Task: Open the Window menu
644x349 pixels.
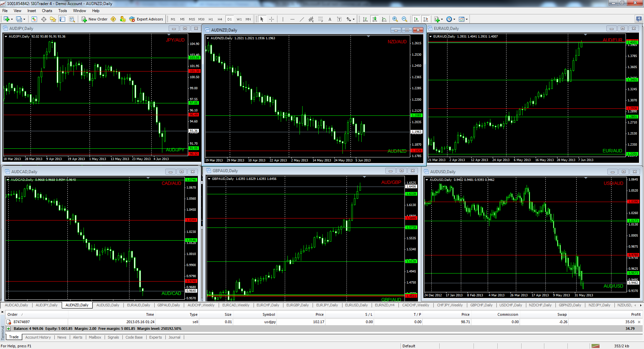Action: 79,11
